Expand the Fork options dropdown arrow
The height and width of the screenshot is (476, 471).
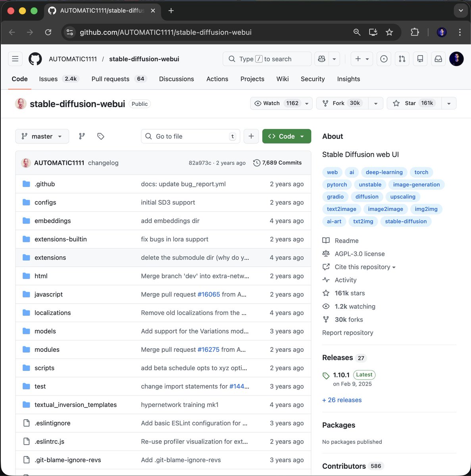point(375,104)
